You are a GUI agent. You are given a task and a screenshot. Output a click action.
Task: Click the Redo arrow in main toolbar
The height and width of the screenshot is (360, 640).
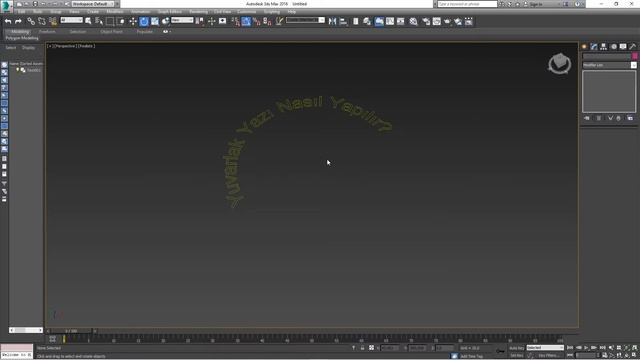[x=18, y=21]
